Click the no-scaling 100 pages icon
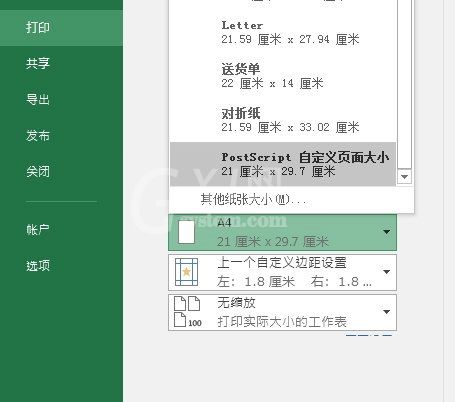455x402 pixels. pyautogui.click(x=188, y=312)
